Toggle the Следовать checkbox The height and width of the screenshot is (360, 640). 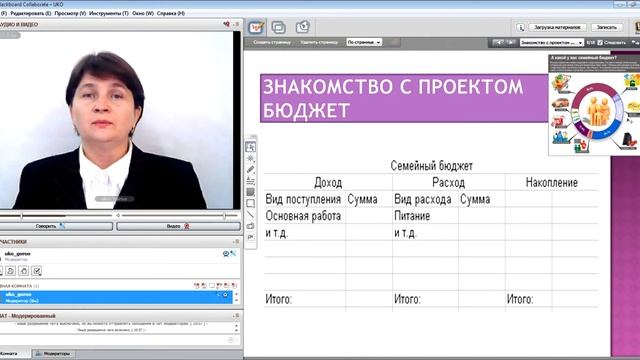coord(600,42)
